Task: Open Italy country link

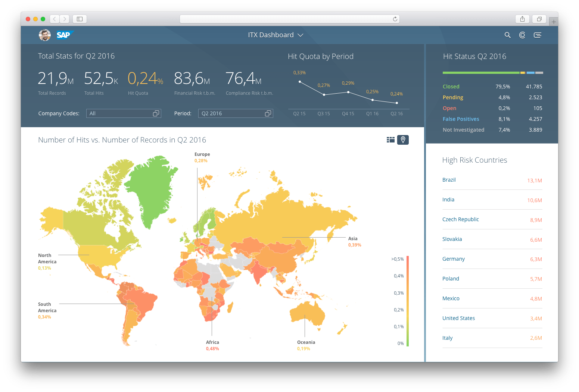Action: [x=447, y=338]
